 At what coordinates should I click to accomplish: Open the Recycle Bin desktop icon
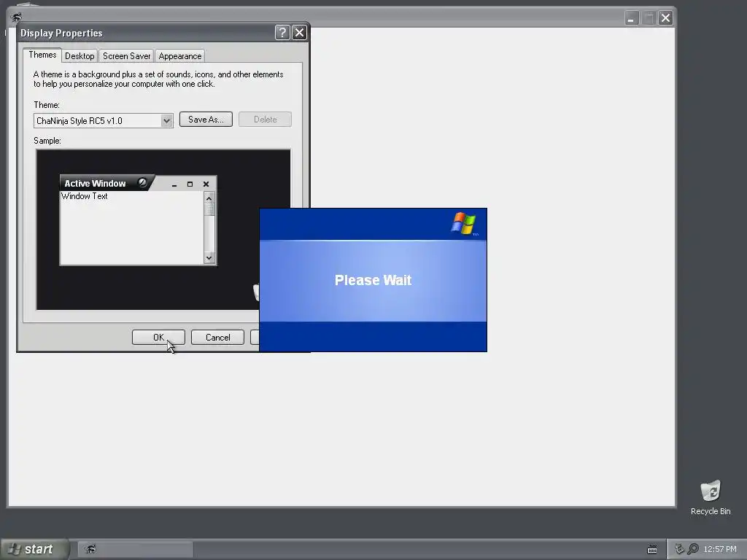tap(711, 497)
